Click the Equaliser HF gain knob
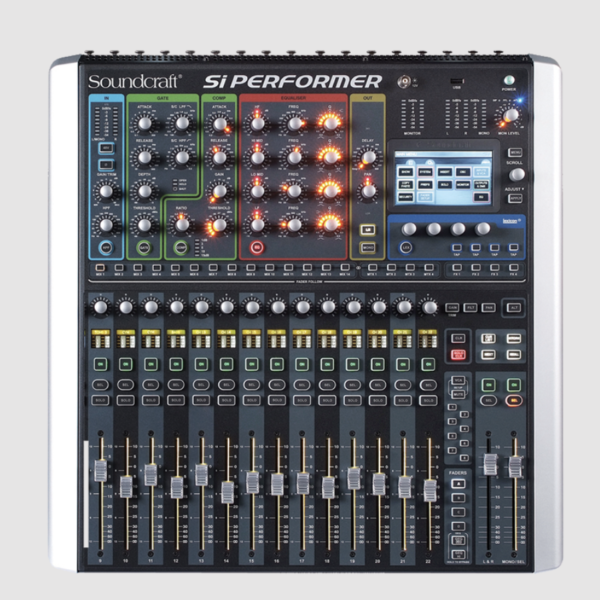The image size is (600, 600). tap(257, 123)
